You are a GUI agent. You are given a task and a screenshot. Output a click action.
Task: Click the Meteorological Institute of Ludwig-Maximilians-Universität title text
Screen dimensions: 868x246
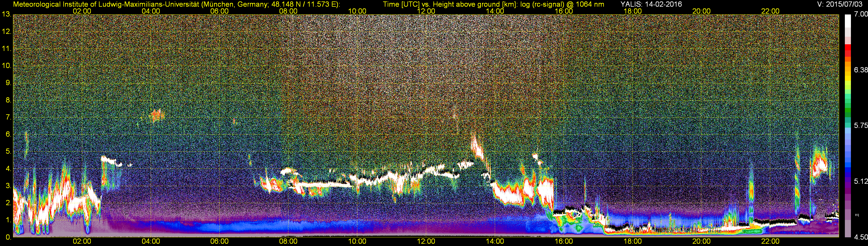176,4
